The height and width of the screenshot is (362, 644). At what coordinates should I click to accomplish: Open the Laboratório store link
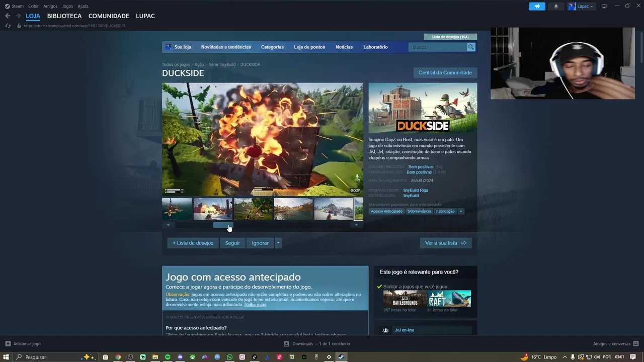(x=375, y=47)
